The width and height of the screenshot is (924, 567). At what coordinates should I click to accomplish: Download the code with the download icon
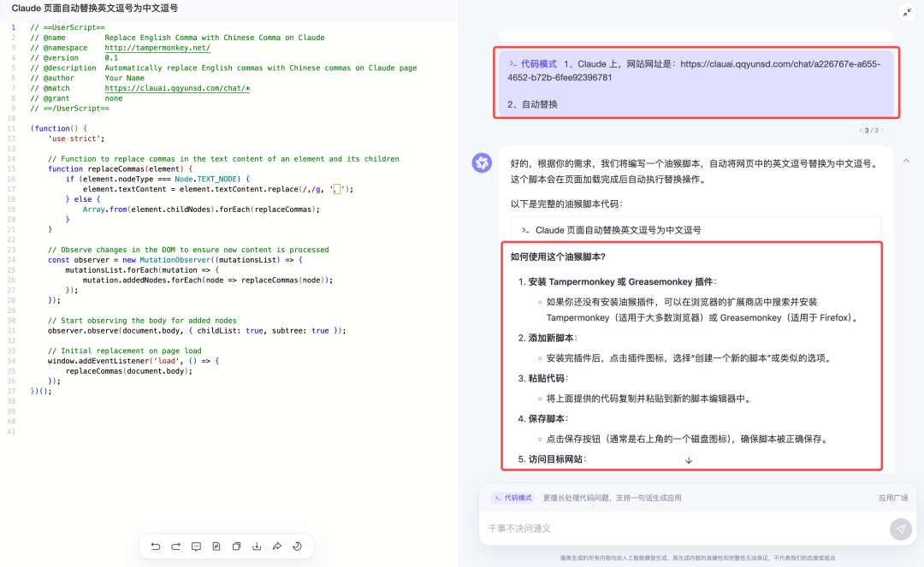point(257,546)
